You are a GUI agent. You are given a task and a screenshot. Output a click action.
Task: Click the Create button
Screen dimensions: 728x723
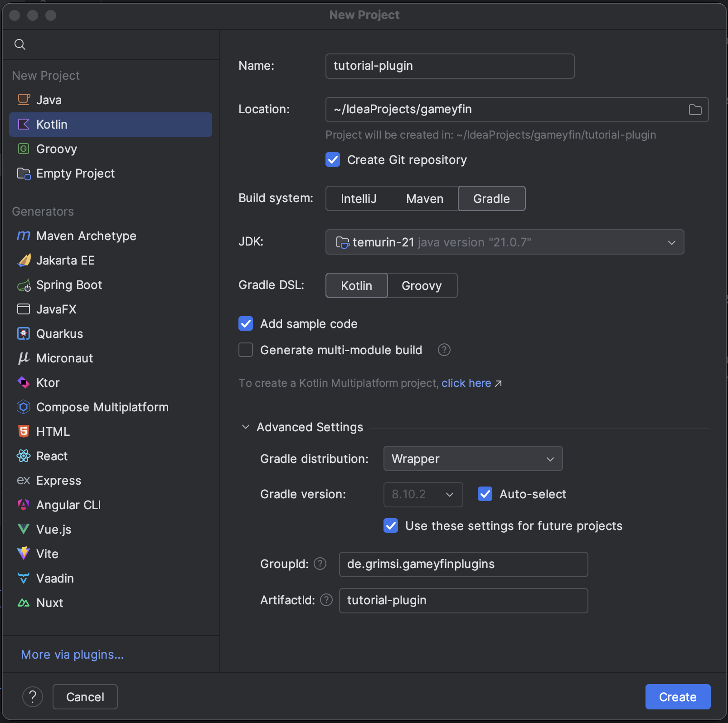point(678,697)
